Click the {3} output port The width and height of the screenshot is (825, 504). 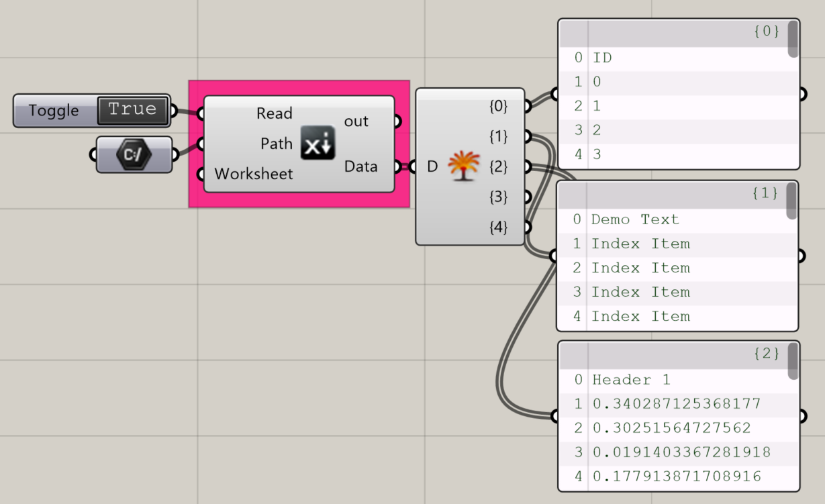(x=528, y=197)
